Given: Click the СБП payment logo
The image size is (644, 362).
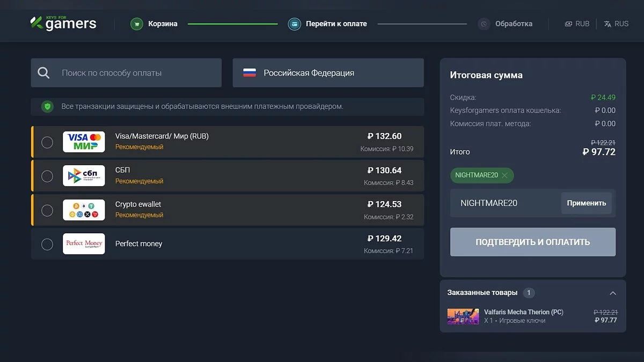Looking at the screenshot, I should click(84, 176).
